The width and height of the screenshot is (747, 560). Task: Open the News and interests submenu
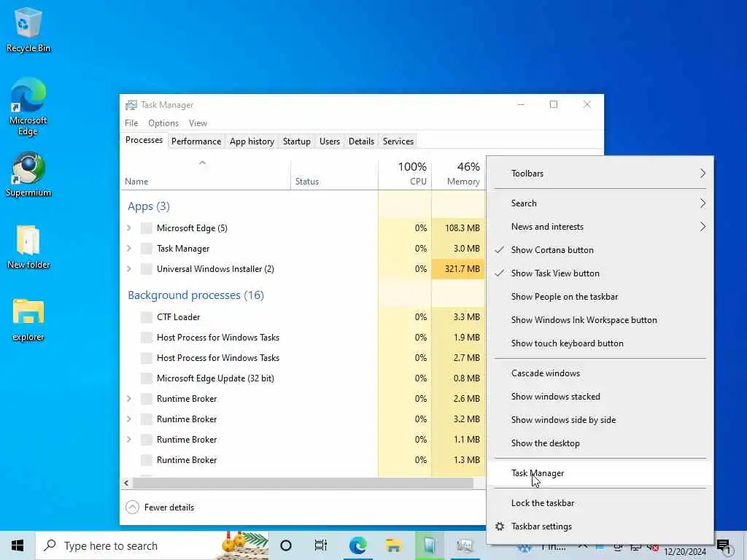(600, 227)
